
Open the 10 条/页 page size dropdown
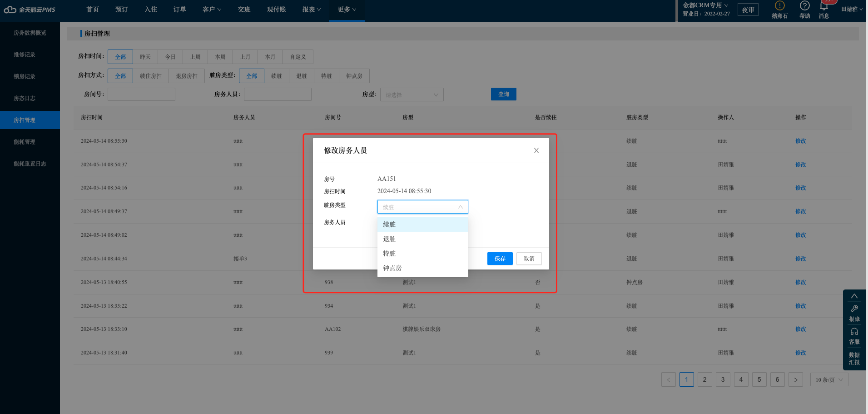click(x=829, y=379)
